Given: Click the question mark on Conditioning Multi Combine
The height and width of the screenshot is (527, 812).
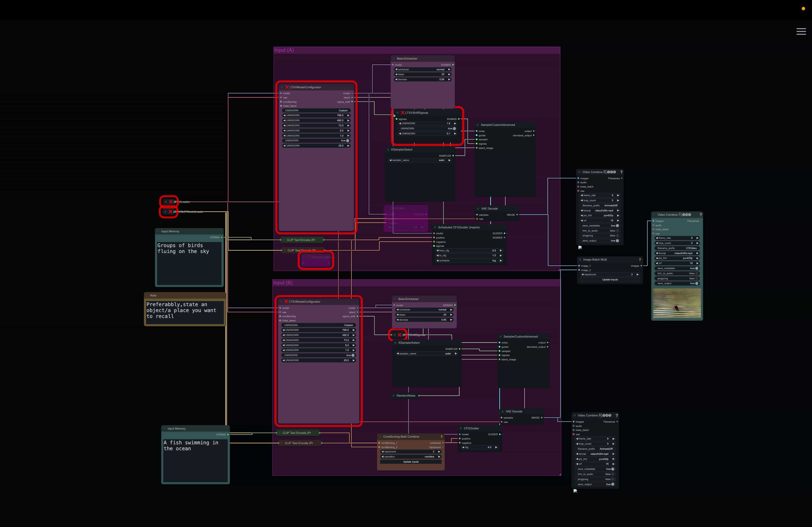Looking at the screenshot, I should click(441, 437).
